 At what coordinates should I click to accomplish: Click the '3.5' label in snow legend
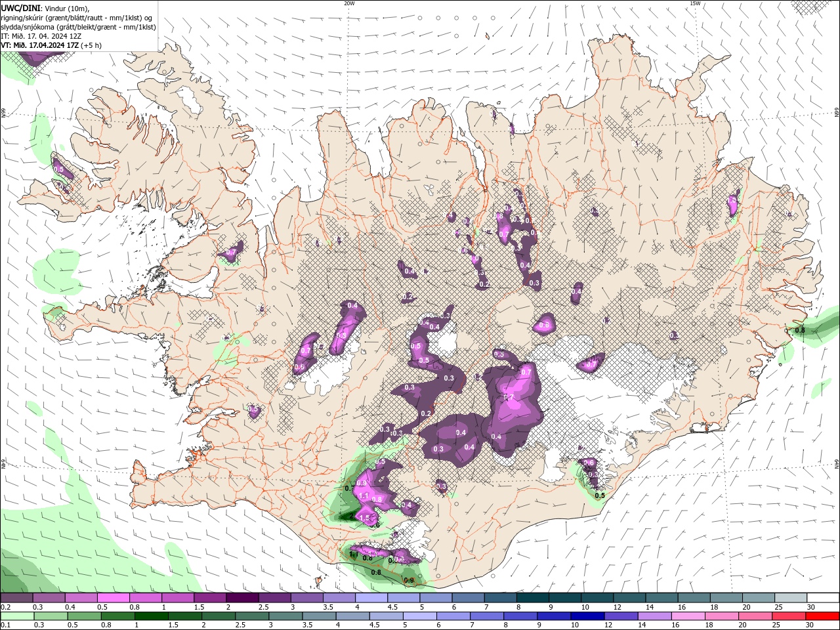tap(327, 607)
